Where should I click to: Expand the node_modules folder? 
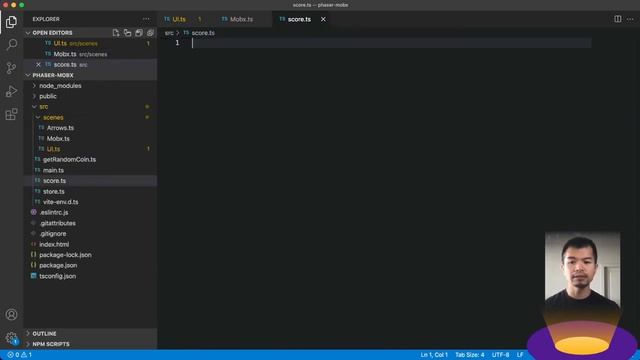click(x=90, y=86)
